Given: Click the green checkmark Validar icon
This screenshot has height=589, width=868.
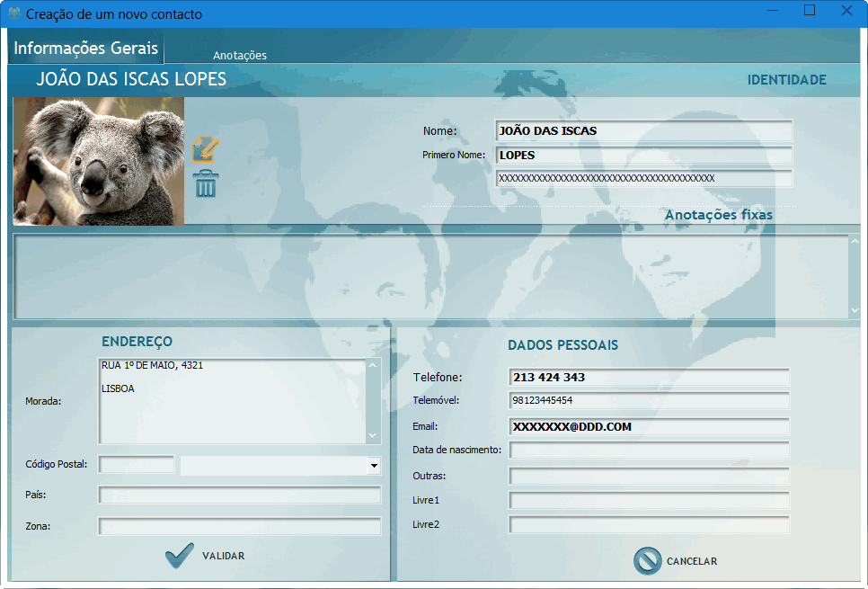Looking at the screenshot, I should coord(180,556).
